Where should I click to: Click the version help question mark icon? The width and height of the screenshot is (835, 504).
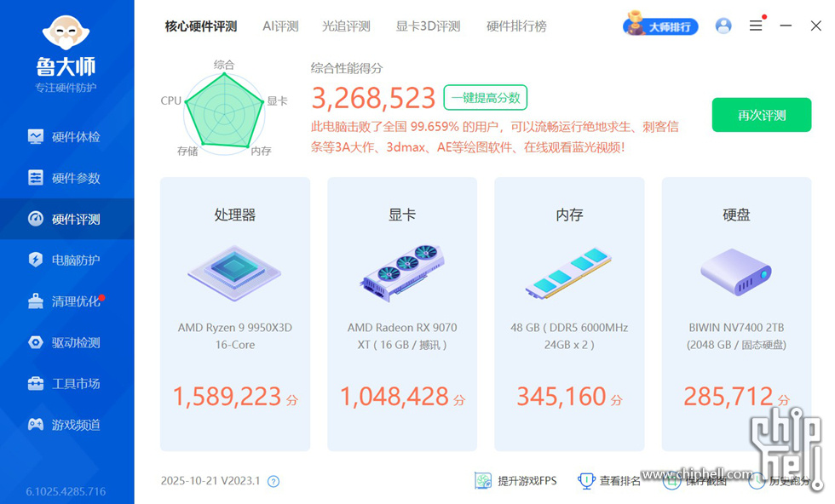pos(274,482)
